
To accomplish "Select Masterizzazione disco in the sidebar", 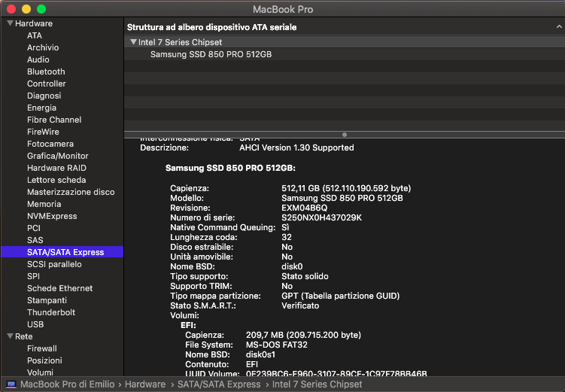I will coord(71,192).
